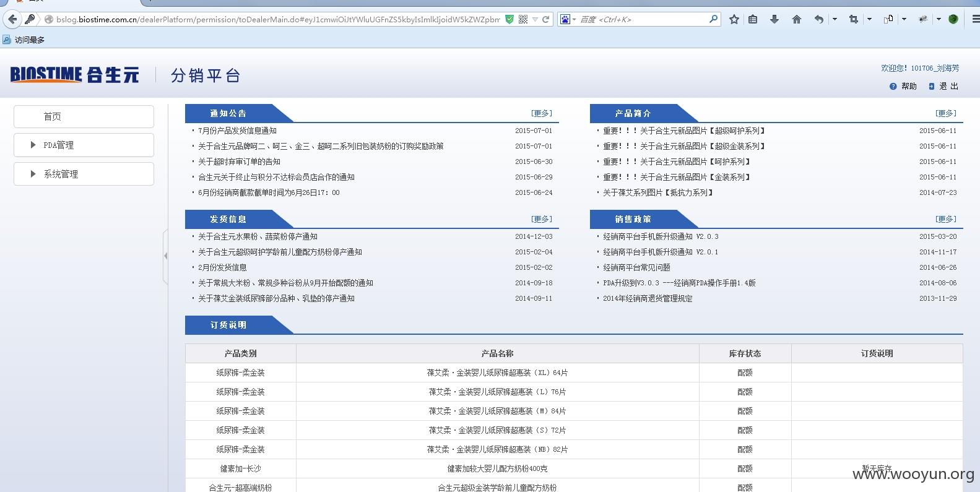Open 2014年经销商退货管理规定

tap(648, 298)
